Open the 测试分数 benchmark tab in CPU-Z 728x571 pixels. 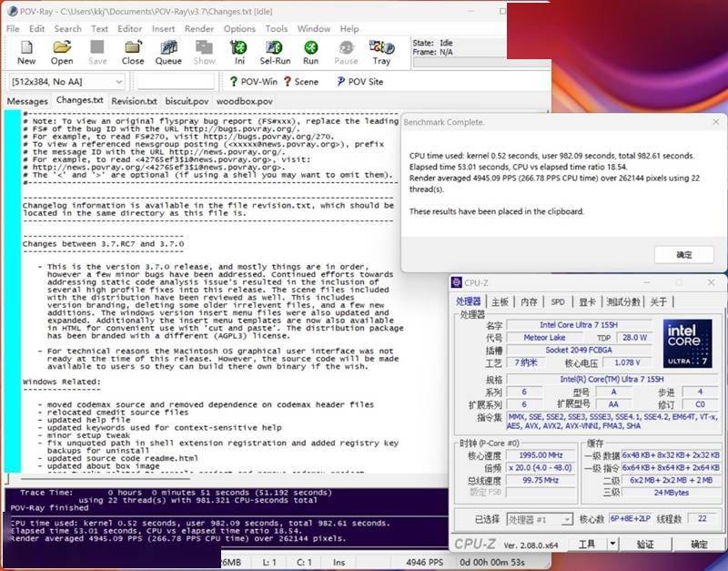(623, 302)
